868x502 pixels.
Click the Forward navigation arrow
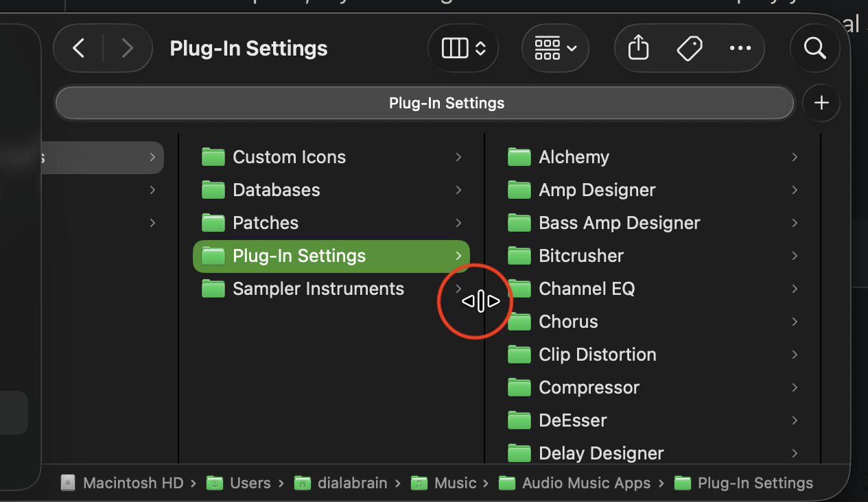tap(127, 48)
